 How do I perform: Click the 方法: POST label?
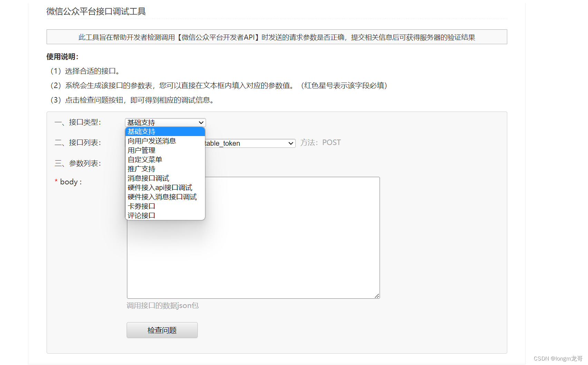(320, 143)
